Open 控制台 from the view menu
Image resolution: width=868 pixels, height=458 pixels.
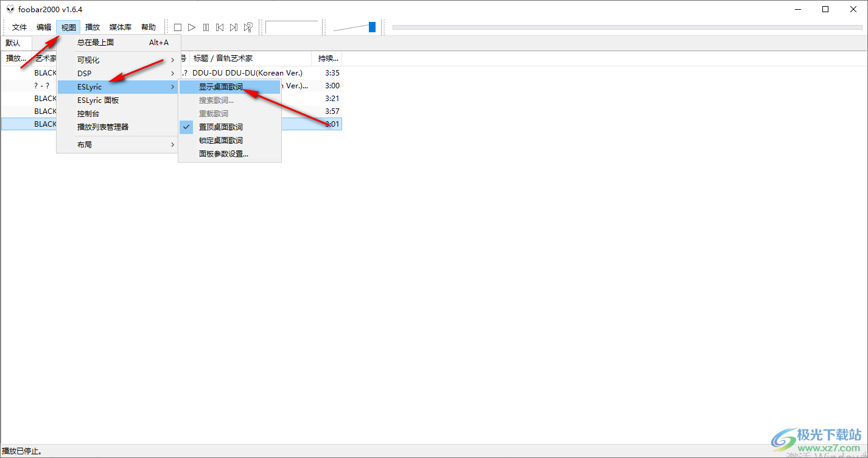pos(118,114)
